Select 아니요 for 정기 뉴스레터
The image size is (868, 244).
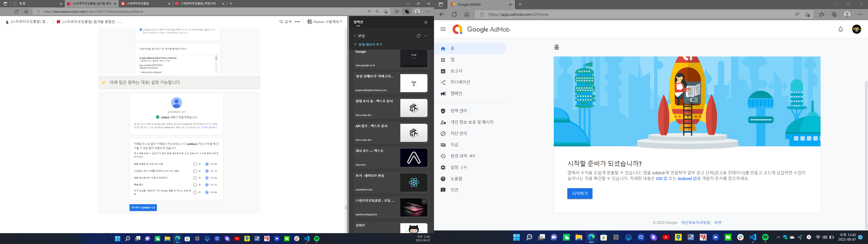207,171
